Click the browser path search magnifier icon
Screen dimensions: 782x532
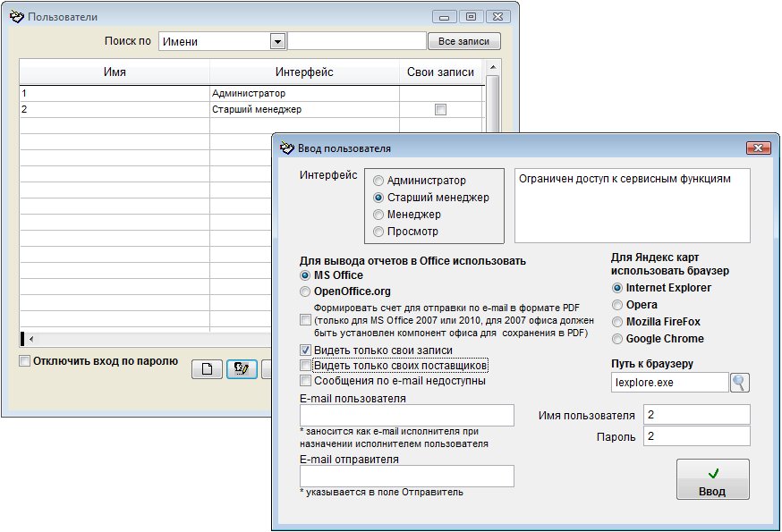pyautogui.click(x=740, y=383)
